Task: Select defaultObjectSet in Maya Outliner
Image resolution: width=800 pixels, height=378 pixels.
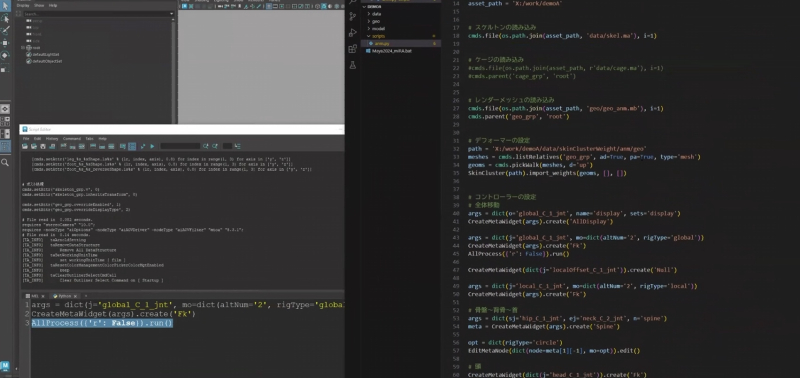Action: coord(47,61)
